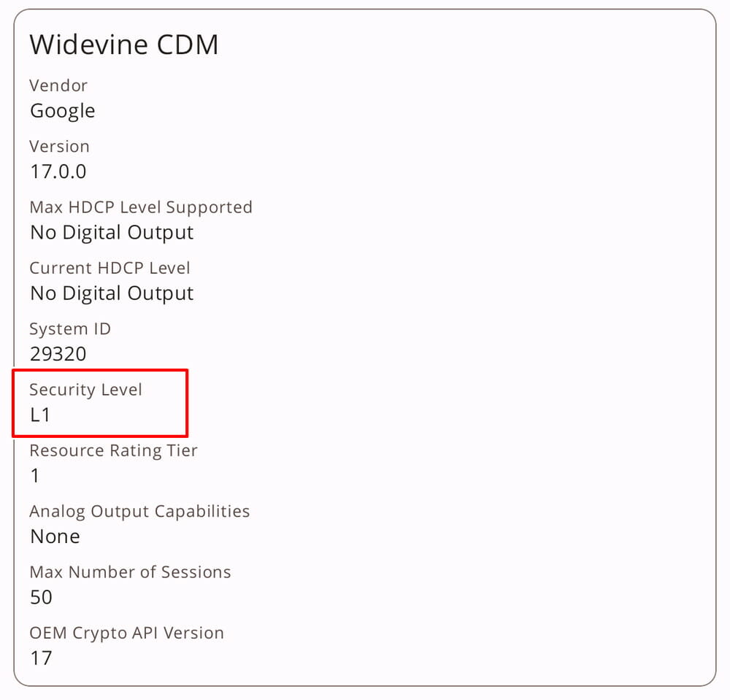Click the Max HDCP Level Supported label
The width and height of the screenshot is (730, 700).
tap(141, 207)
